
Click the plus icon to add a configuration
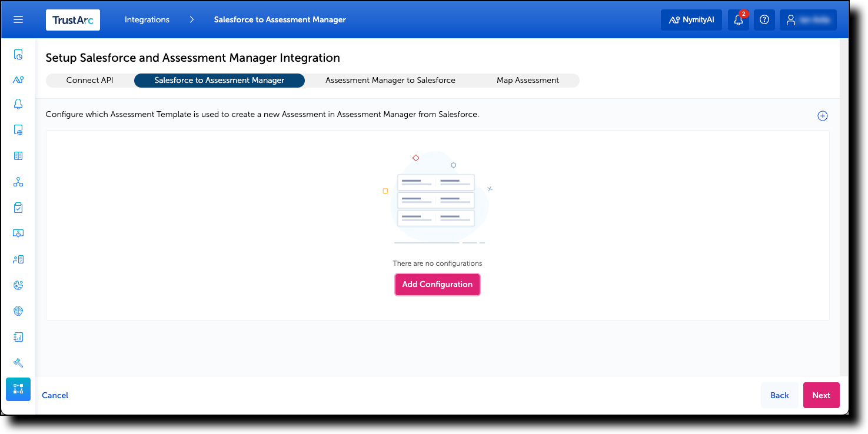tap(823, 115)
